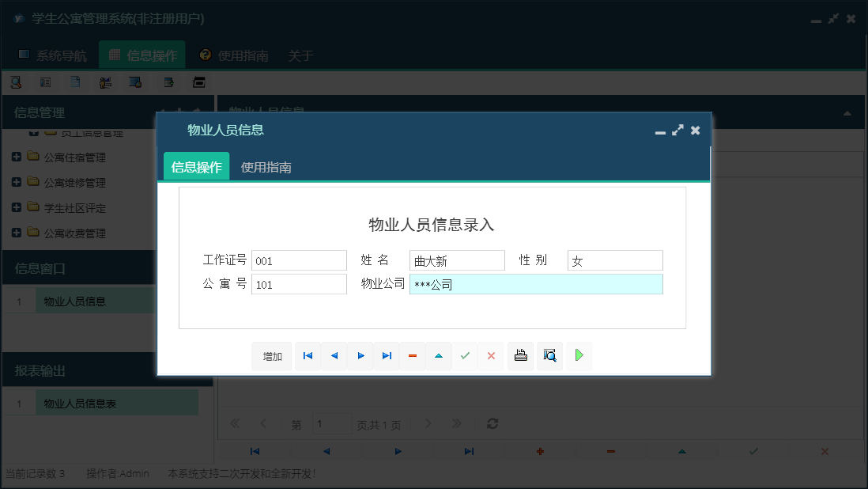Image resolution: width=868 pixels, height=489 pixels.
Task: Click the document icon on the main toolbar
Action: (x=75, y=81)
